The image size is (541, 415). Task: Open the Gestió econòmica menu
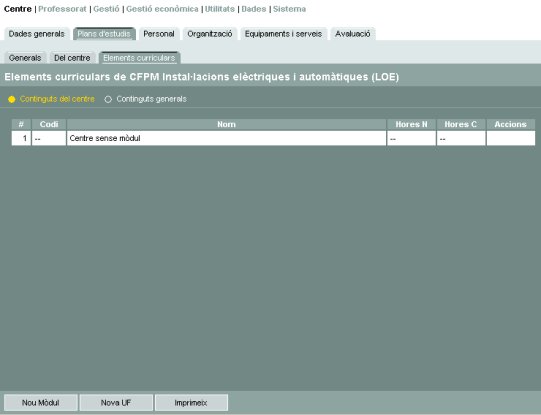[162, 9]
